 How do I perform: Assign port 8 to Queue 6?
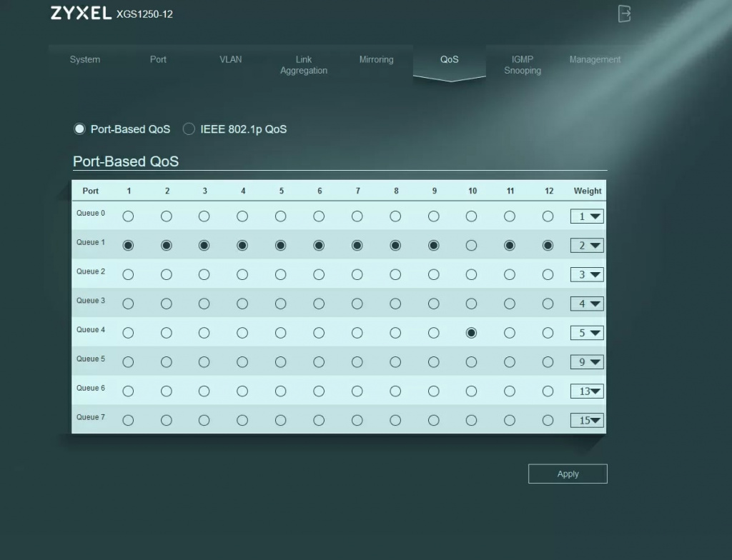click(395, 391)
